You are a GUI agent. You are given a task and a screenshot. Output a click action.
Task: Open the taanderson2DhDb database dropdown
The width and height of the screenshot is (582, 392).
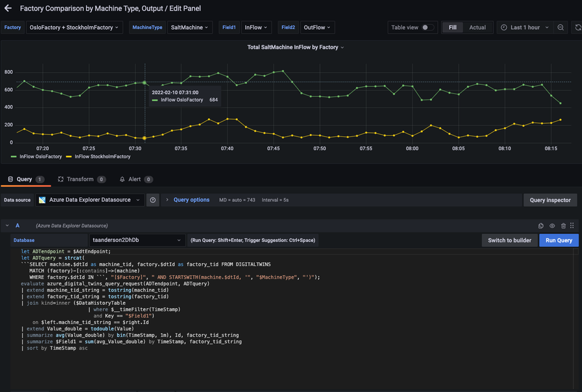coord(137,240)
